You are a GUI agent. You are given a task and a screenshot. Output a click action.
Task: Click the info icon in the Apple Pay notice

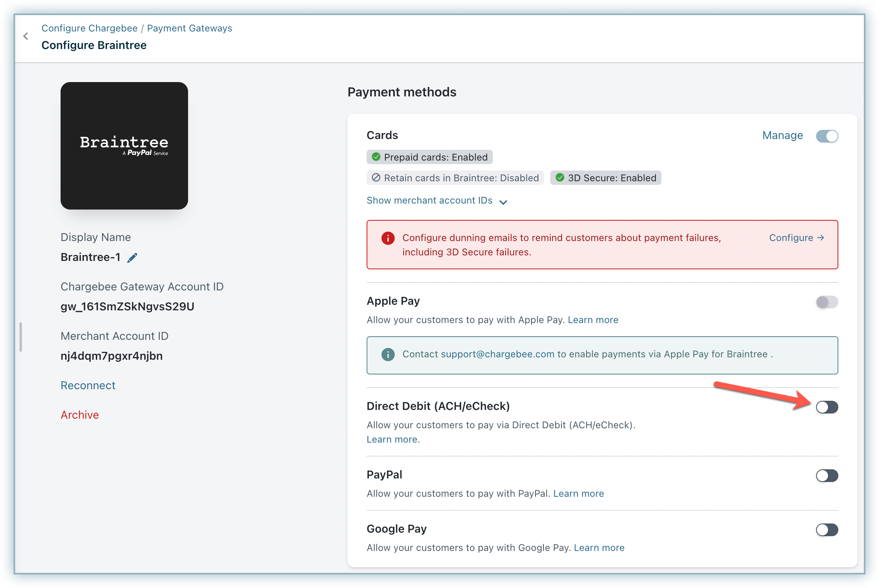pos(388,354)
